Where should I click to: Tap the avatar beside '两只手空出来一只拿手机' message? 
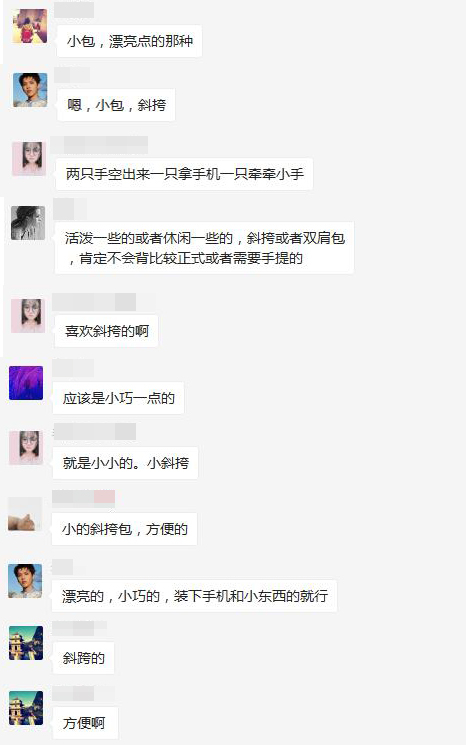29,159
